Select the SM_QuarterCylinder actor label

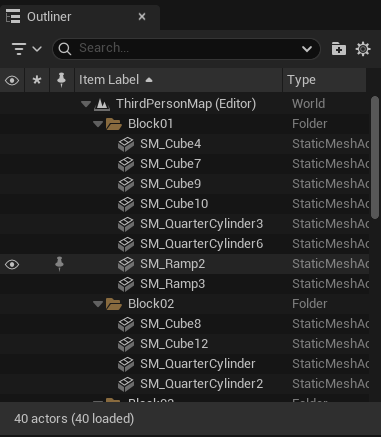click(x=198, y=364)
